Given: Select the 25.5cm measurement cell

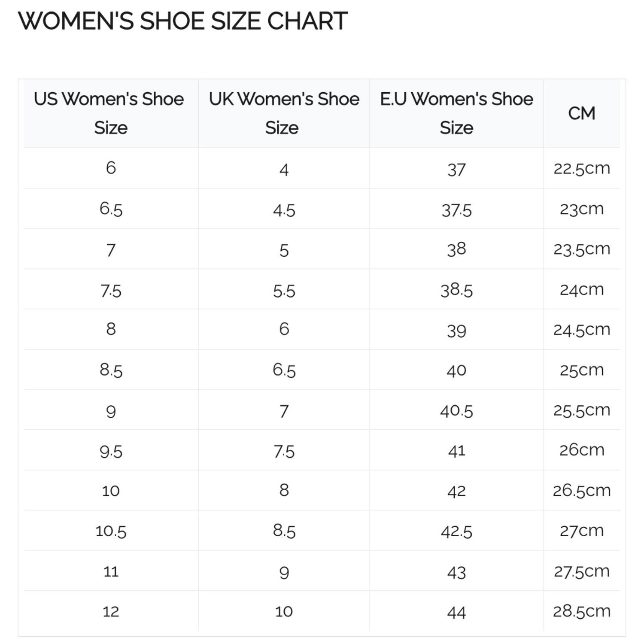Looking at the screenshot, I should click(582, 410).
